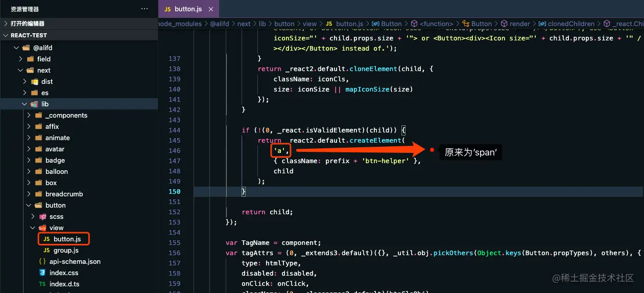Click the JS icon of group.js
644x293 pixels.
pos(46,250)
